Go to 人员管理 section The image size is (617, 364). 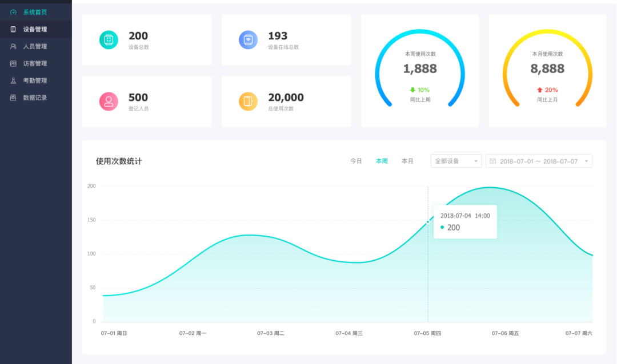tap(36, 46)
